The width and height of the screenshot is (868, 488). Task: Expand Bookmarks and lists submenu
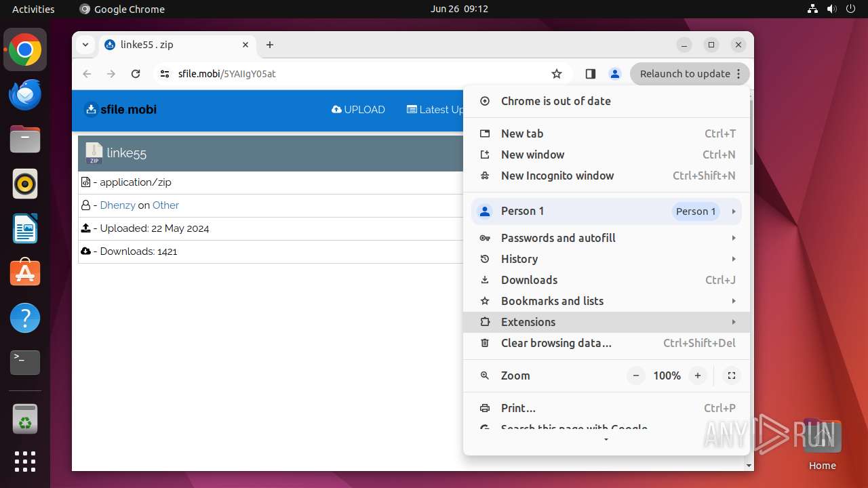pyautogui.click(x=607, y=301)
